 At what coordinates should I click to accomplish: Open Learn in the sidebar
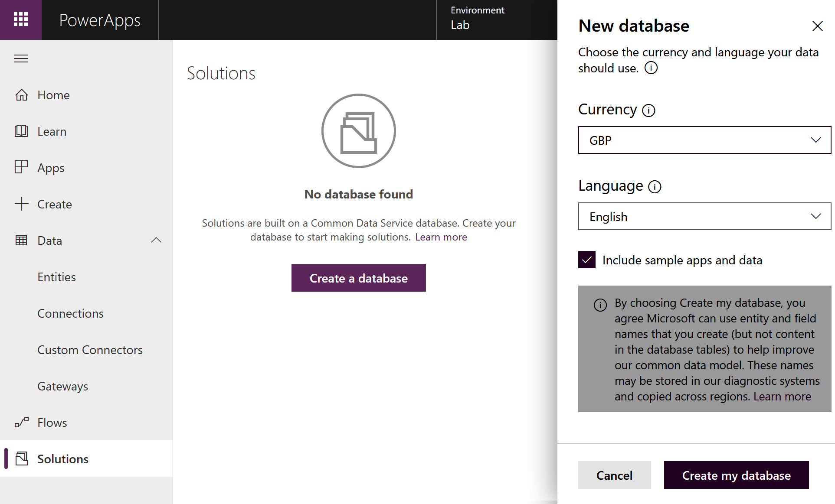coord(86,131)
